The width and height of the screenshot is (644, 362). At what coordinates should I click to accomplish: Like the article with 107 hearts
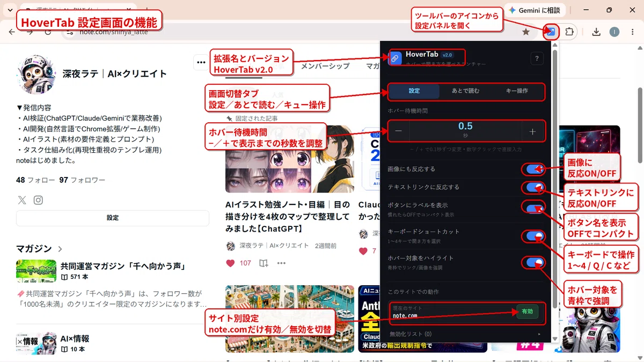coord(230,263)
